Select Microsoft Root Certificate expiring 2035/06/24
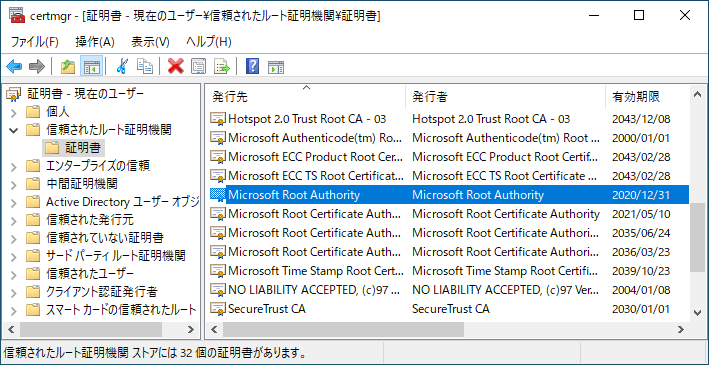 click(x=449, y=233)
